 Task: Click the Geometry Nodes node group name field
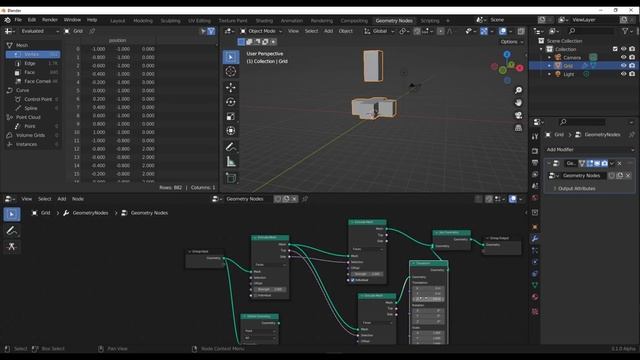(583, 176)
